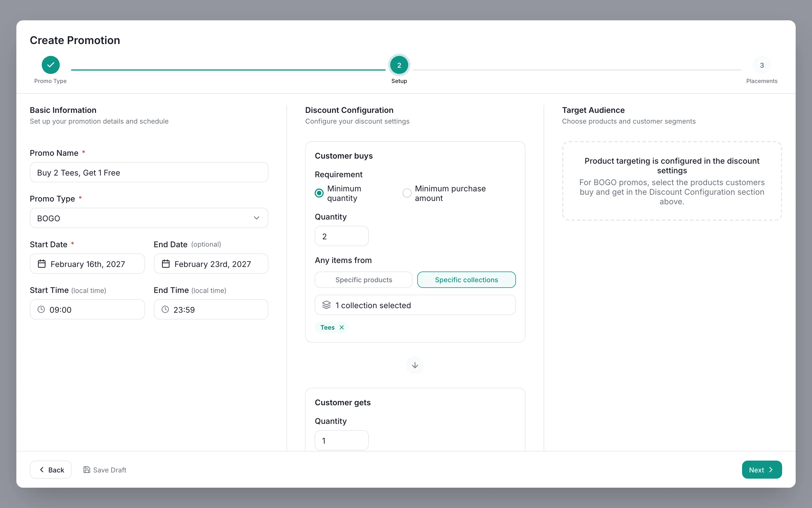
Task: Click the Next button
Action: click(x=762, y=470)
